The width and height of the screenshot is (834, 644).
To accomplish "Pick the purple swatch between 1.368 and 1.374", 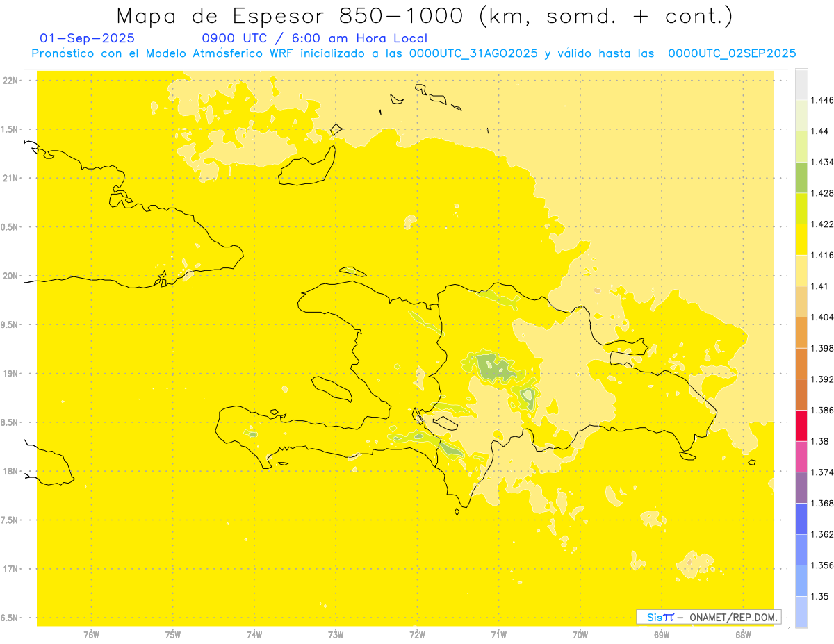I will point(801,488).
